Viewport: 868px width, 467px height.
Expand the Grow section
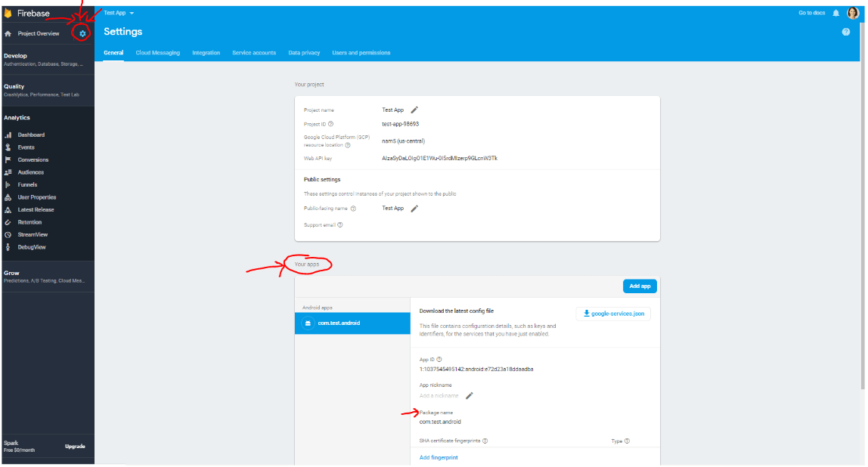(47, 276)
